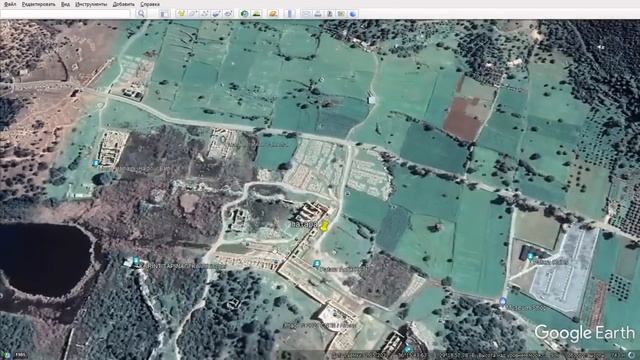Screen dimensions: 640x360
Task: Click the email toolbar icon
Action: pyautogui.click(x=306, y=14)
